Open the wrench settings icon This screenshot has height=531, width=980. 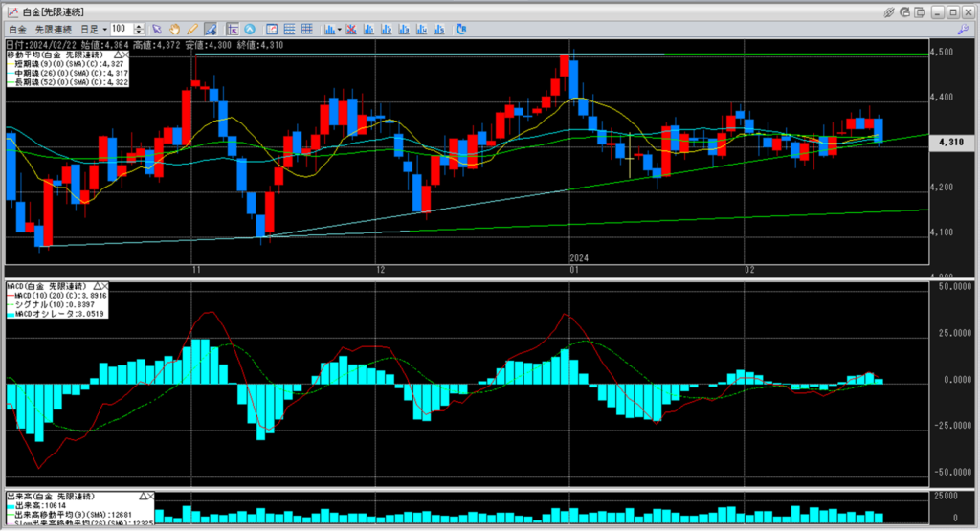(x=963, y=30)
